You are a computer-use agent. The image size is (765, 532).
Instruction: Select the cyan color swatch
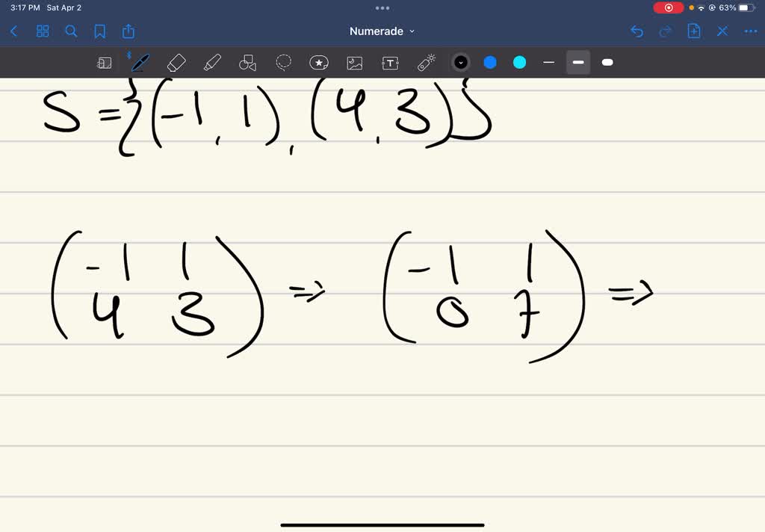click(518, 62)
